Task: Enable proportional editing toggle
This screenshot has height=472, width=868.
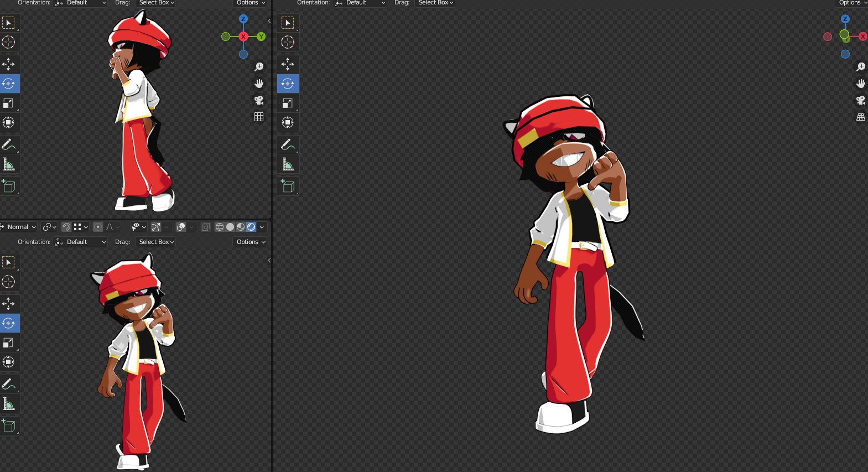Action: click(98, 227)
